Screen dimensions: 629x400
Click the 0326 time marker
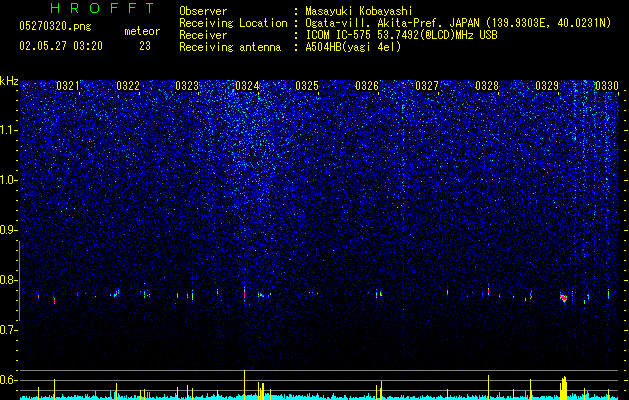point(367,86)
